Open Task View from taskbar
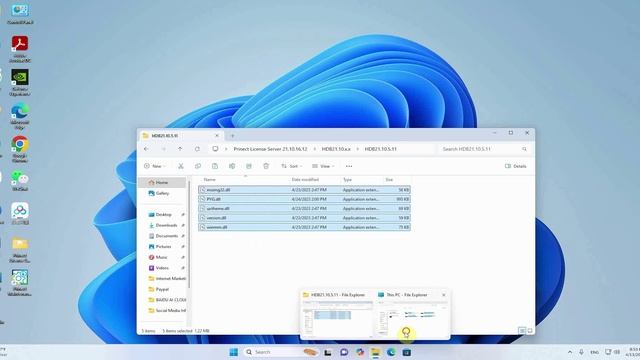 point(328,352)
